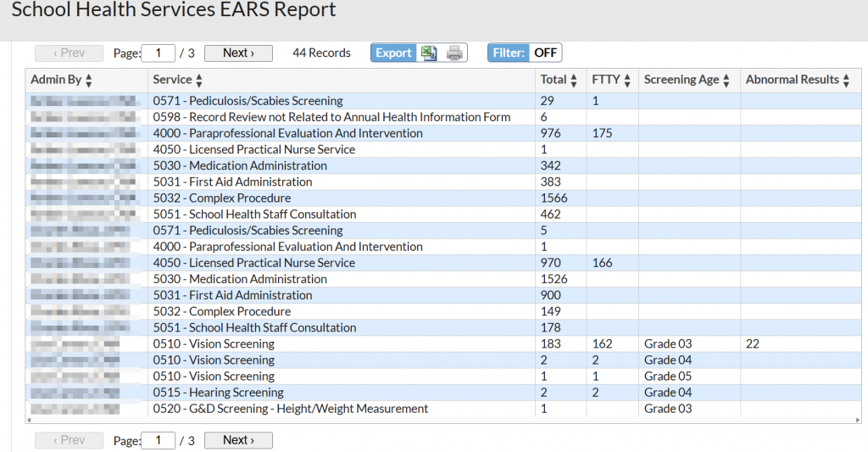Sort the Service column using its arrows
The image size is (868, 452).
point(199,81)
